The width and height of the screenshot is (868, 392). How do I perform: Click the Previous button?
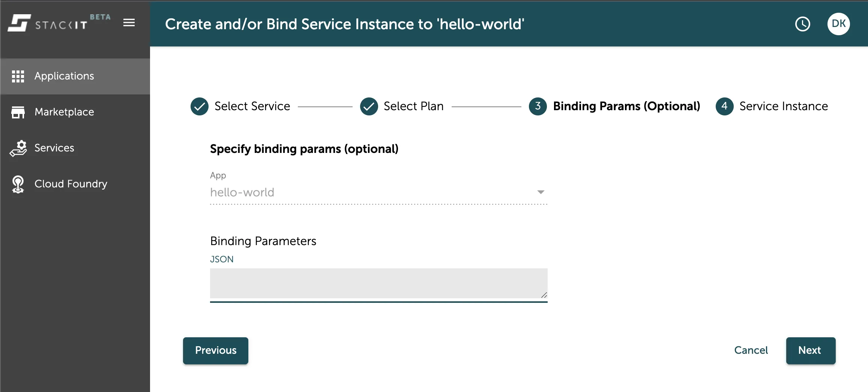[x=216, y=350]
